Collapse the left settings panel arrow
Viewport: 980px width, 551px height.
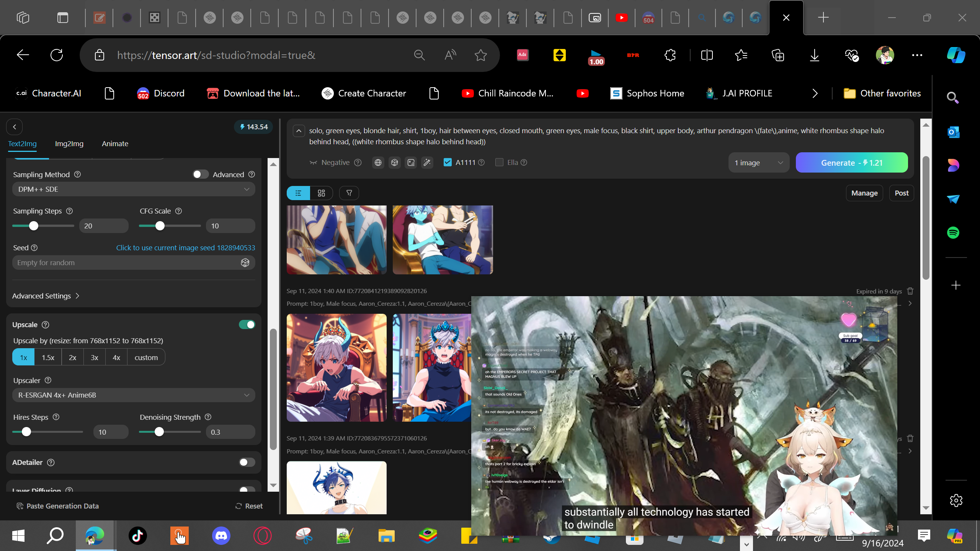15,127
